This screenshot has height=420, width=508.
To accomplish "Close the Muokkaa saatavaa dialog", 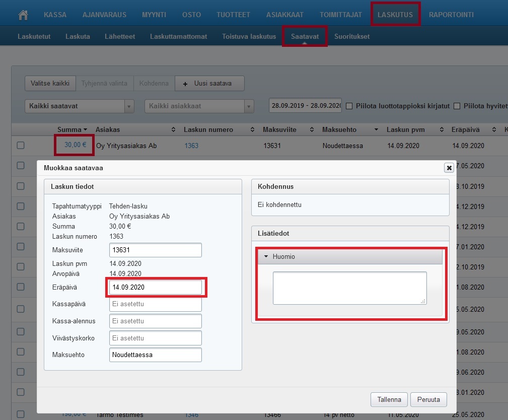I will tap(449, 168).
